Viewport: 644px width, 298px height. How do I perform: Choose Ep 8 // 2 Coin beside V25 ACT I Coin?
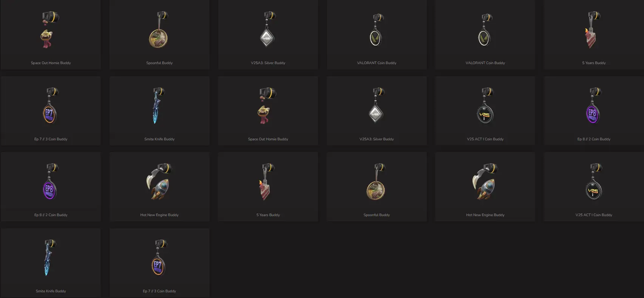pos(594,111)
